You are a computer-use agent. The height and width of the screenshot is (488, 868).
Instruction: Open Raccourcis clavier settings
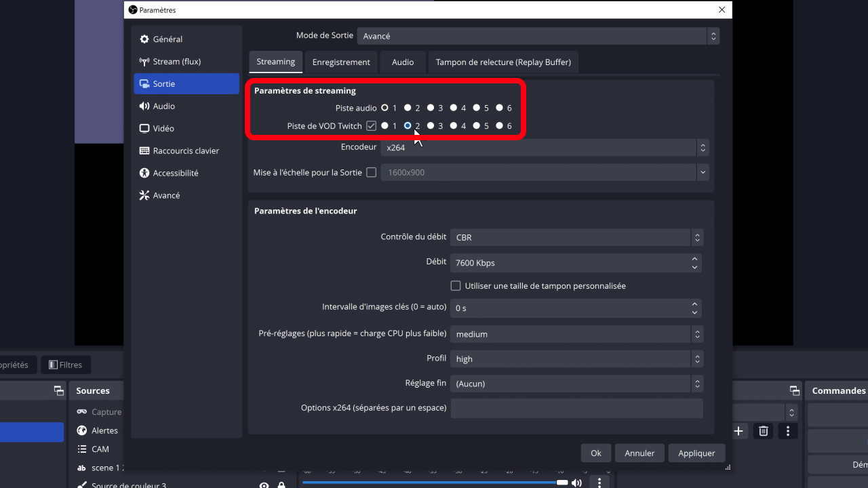(185, 151)
